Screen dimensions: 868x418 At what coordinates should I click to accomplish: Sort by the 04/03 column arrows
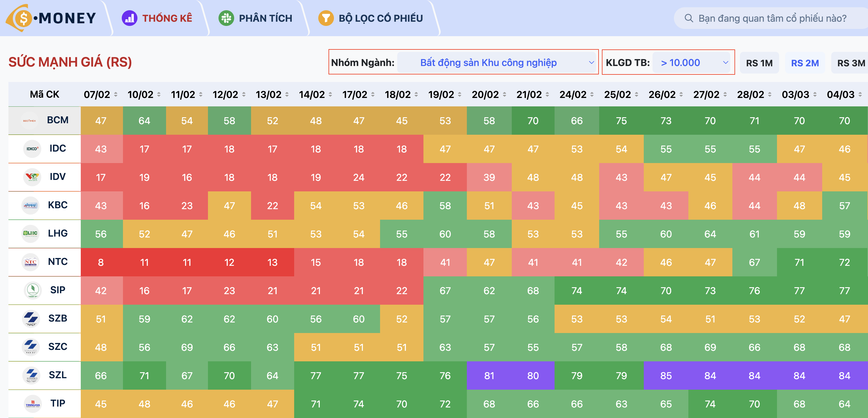click(860, 95)
